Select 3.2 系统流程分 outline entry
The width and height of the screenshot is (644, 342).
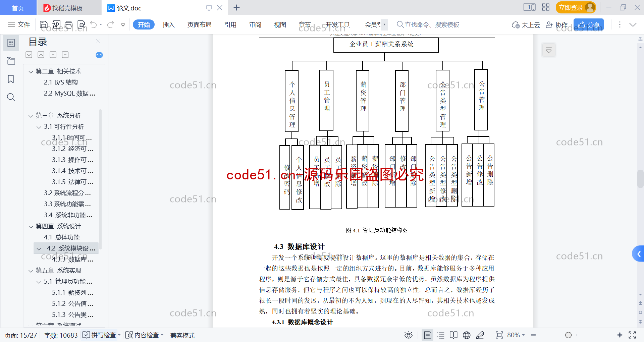[x=67, y=193]
